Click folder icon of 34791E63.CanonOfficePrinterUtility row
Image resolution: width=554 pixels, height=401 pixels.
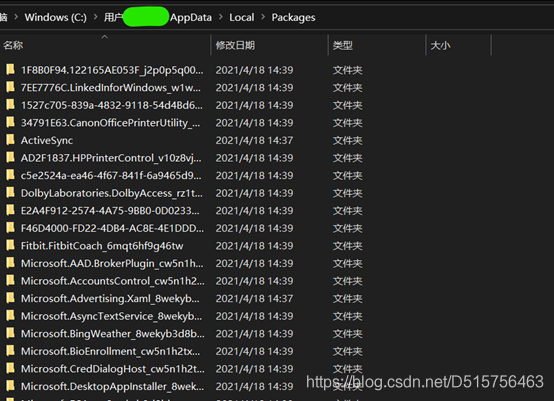point(10,122)
